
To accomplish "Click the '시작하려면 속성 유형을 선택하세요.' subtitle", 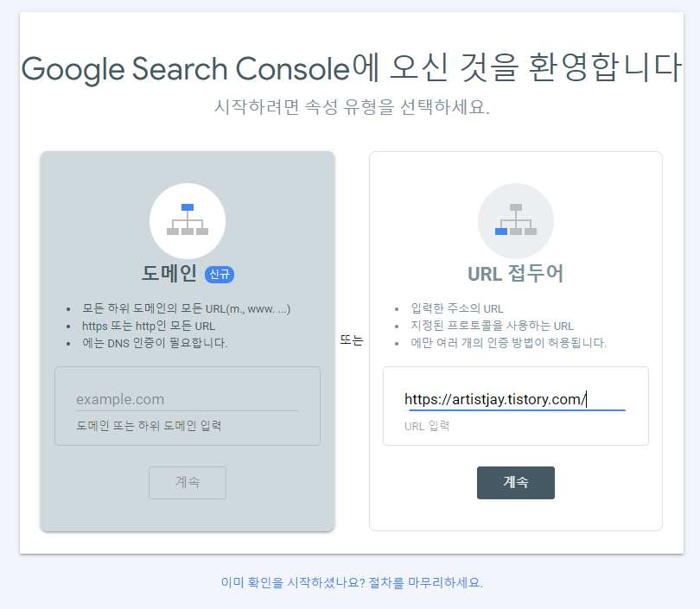I will tap(352, 107).
